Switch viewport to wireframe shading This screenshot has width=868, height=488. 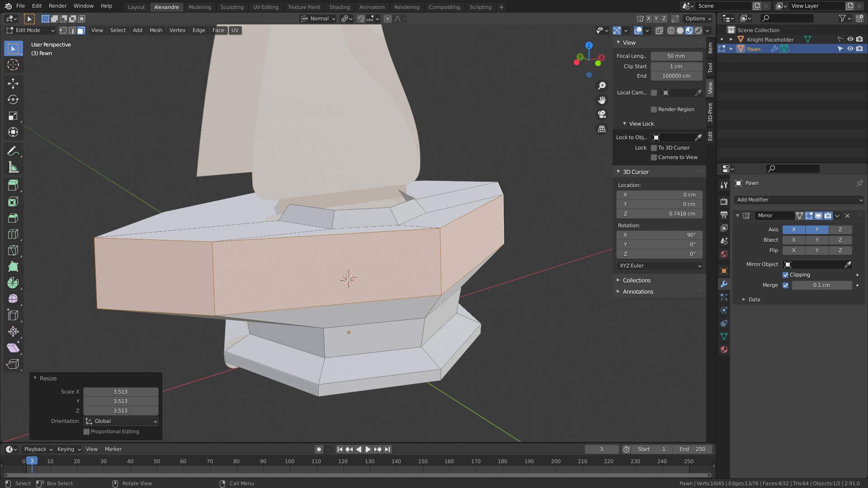point(671,30)
